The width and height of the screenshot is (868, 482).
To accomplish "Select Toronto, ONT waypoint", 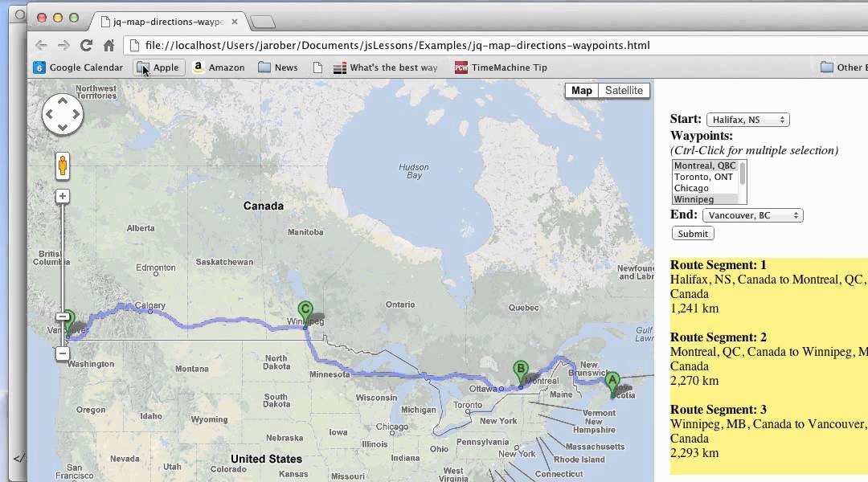I will tap(705, 177).
